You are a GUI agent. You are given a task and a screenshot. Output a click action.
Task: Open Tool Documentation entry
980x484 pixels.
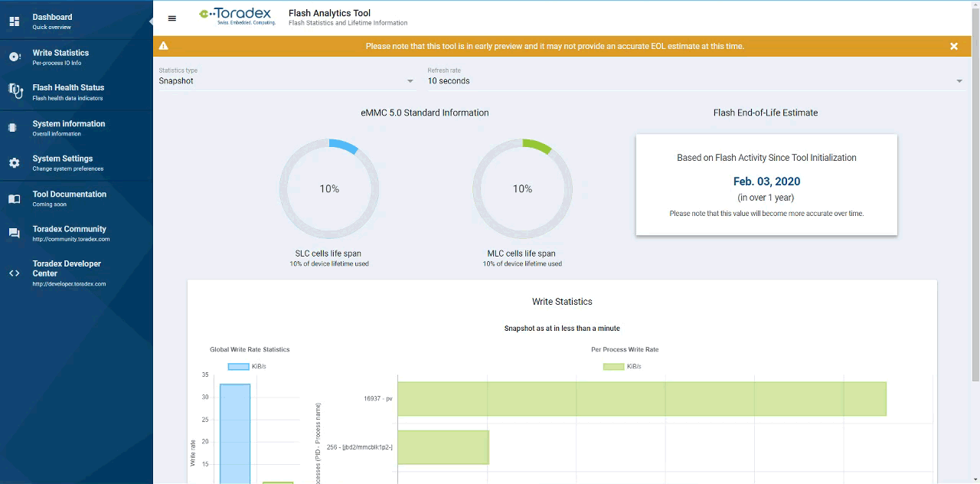(x=77, y=198)
